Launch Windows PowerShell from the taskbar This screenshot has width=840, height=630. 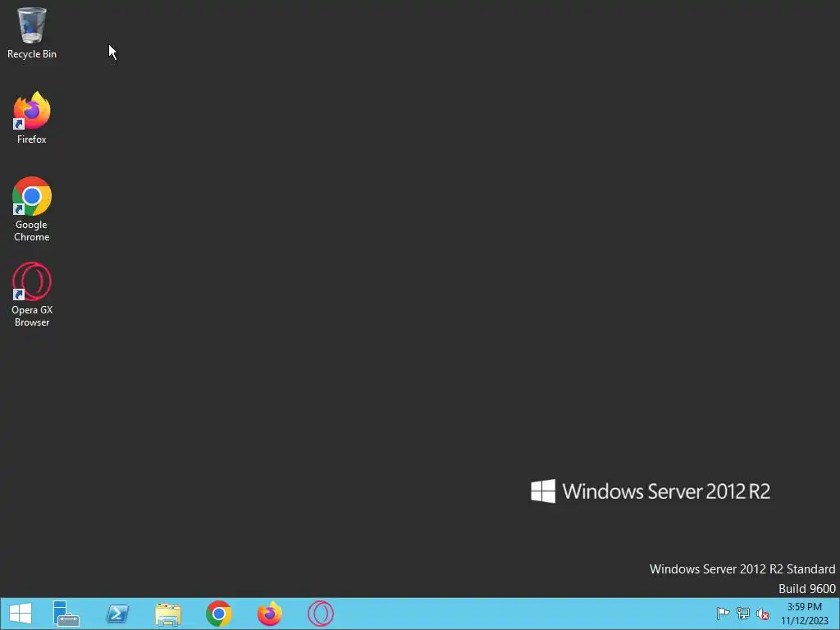tap(117, 614)
